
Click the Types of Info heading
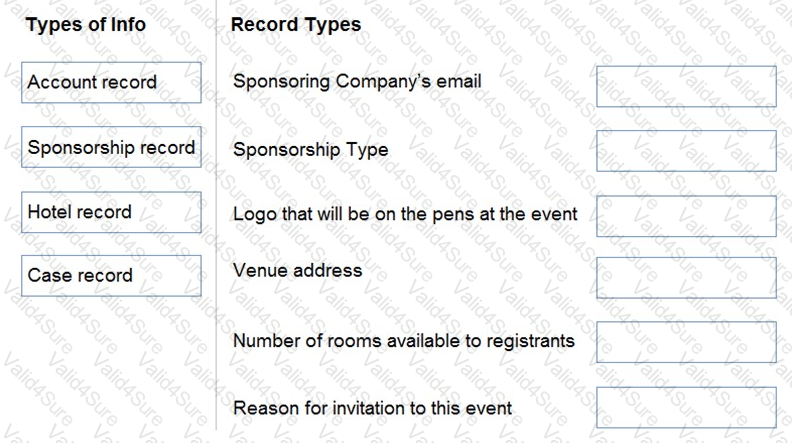pyautogui.click(x=86, y=24)
